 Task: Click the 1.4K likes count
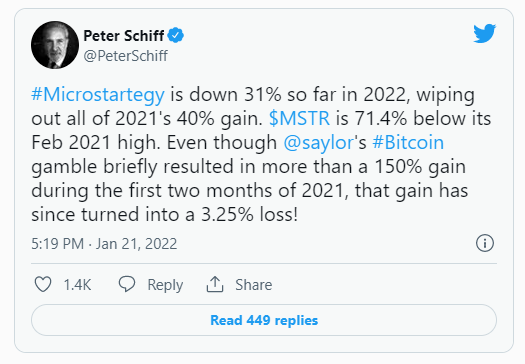click(77, 285)
